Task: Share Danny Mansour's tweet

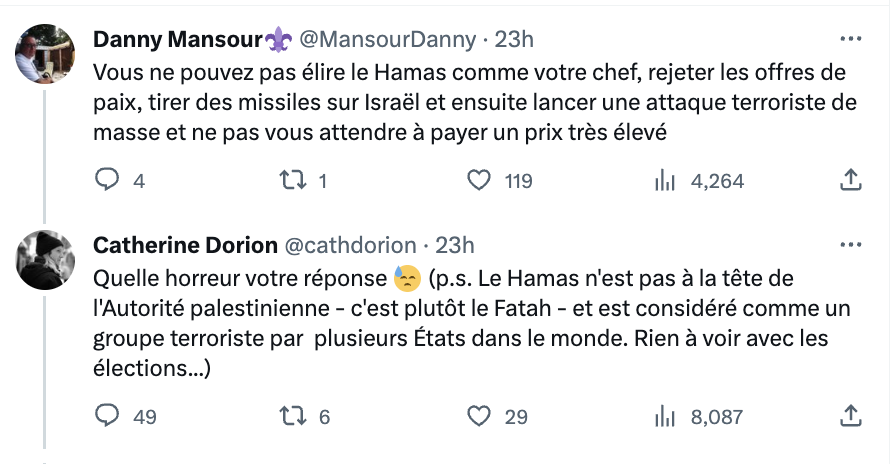Action: click(x=850, y=180)
